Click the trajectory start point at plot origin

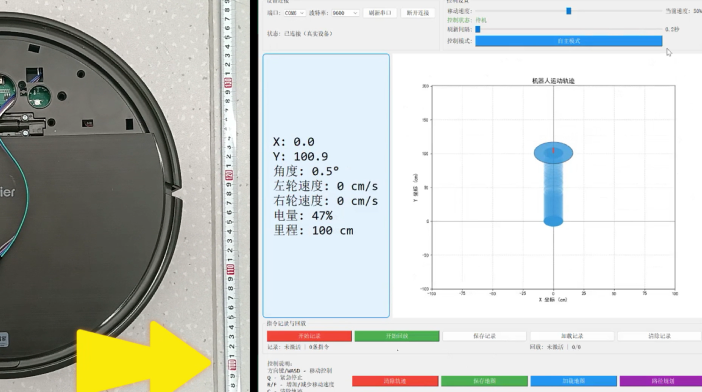(553, 221)
